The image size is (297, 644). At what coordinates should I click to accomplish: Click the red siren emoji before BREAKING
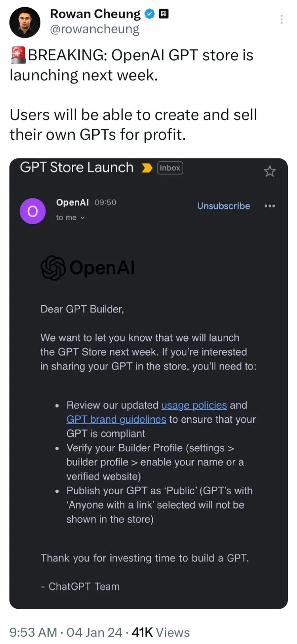18,55
